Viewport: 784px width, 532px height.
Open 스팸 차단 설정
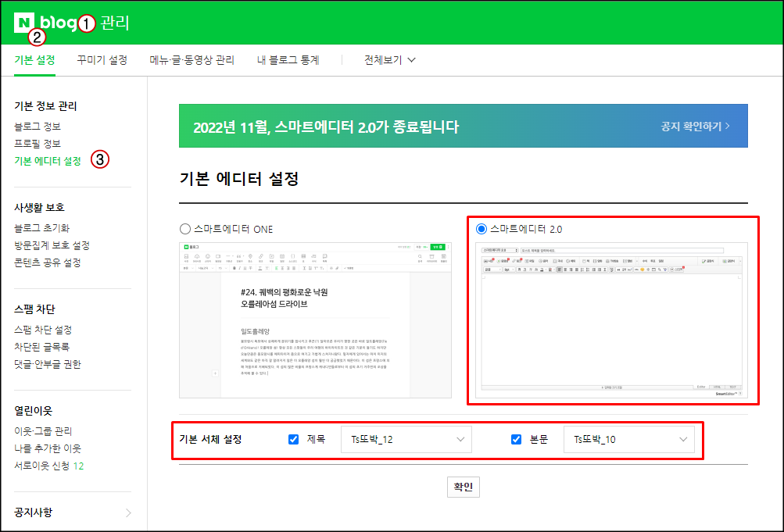[43, 330]
